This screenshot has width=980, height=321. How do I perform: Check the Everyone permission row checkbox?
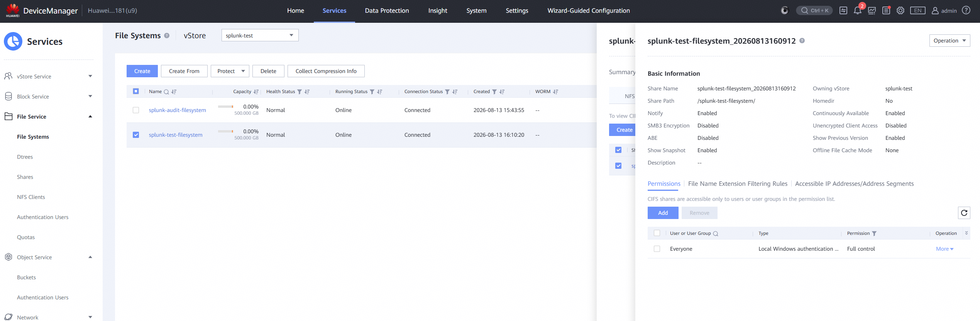click(x=657, y=249)
